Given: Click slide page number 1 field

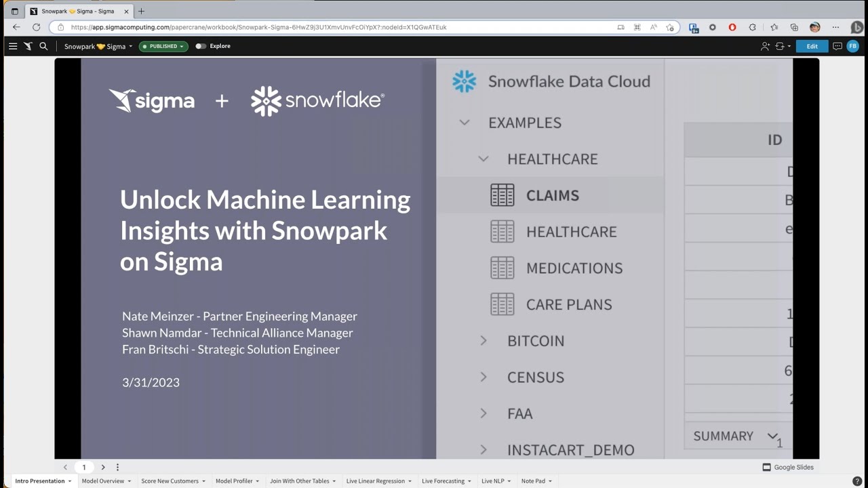Looking at the screenshot, I should coord(84,467).
